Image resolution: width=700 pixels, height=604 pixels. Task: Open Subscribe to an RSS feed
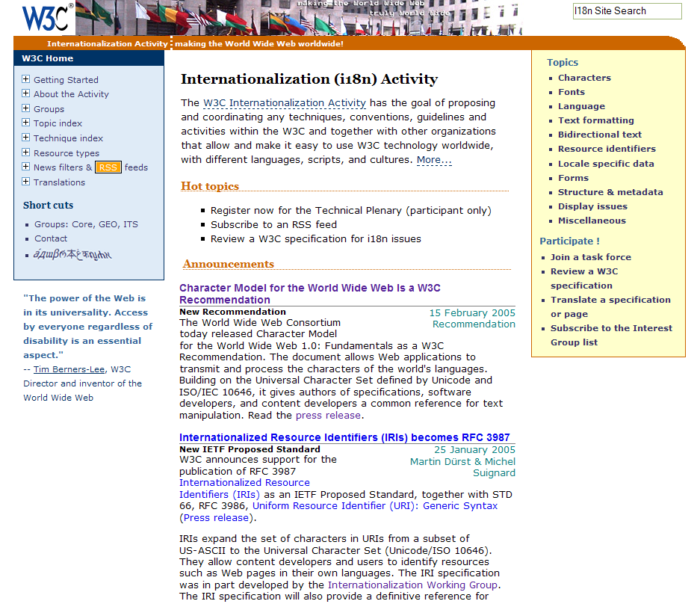(x=273, y=225)
